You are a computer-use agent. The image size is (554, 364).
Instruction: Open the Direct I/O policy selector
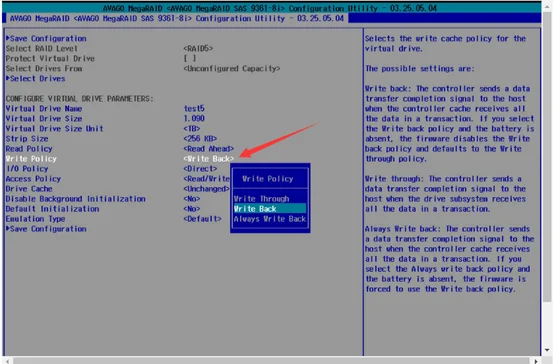pos(200,169)
